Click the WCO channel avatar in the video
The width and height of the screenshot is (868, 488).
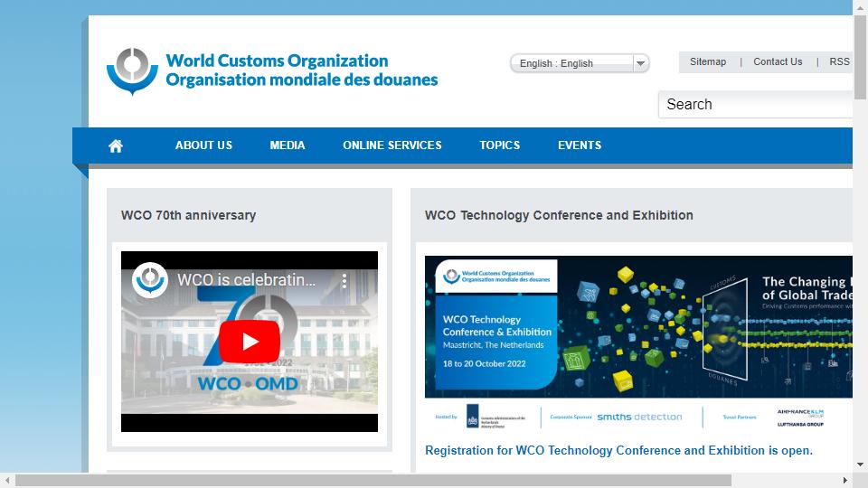(150, 280)
